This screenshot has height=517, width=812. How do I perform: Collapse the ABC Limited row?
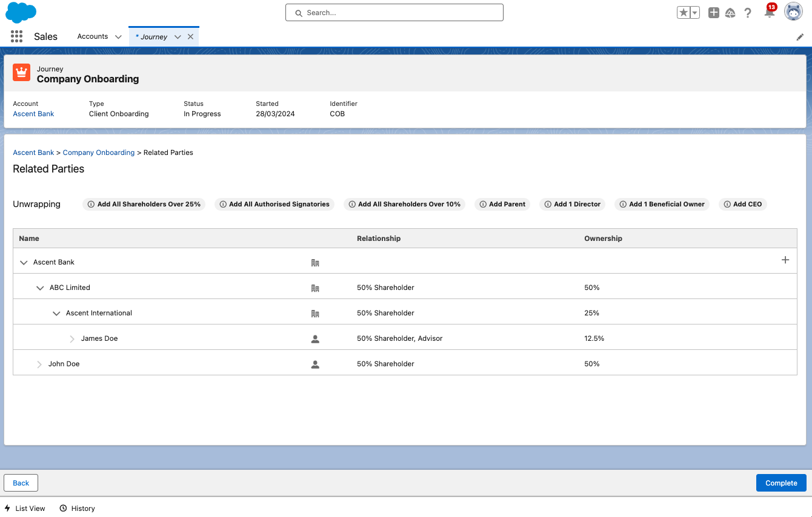point(40,288)
